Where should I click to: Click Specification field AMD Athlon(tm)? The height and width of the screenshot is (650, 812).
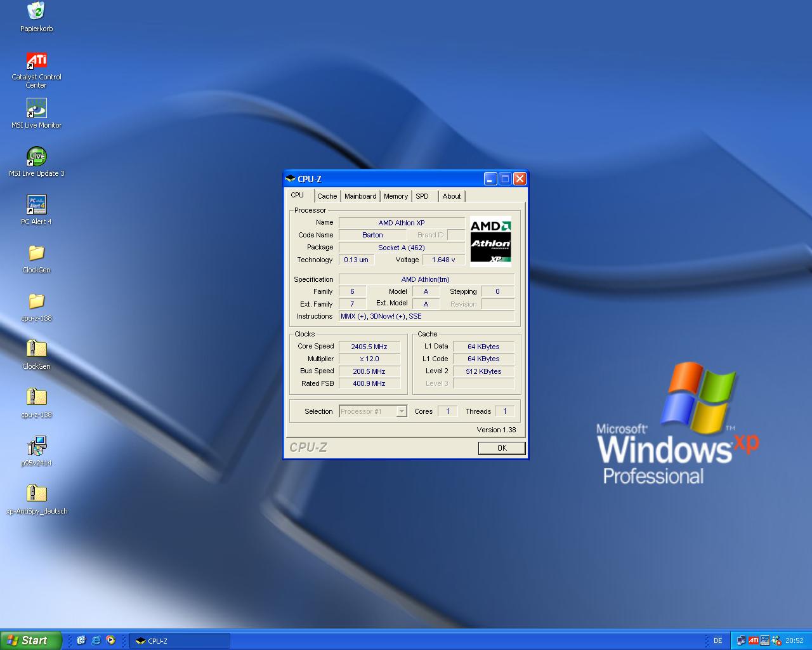pyautogui.click(x=426, y=279)
